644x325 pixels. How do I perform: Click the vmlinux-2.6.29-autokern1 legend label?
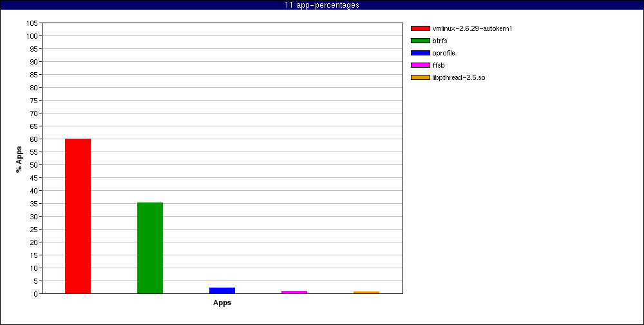(472, 28)
